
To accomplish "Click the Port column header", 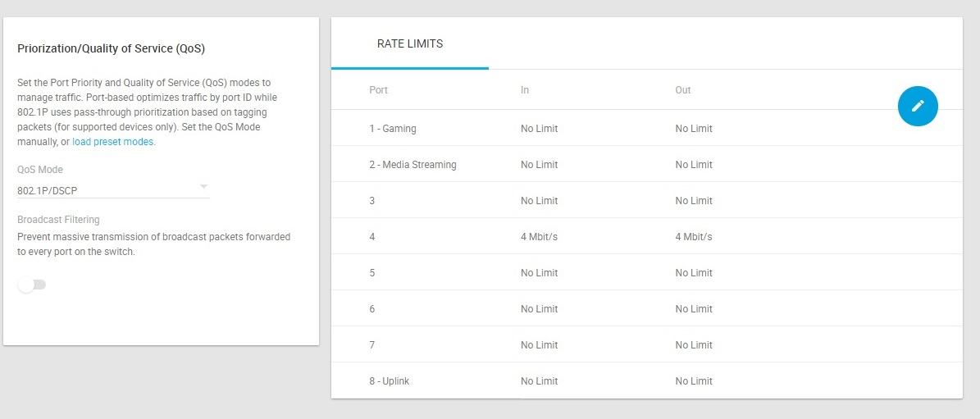I will pos(378,90).
